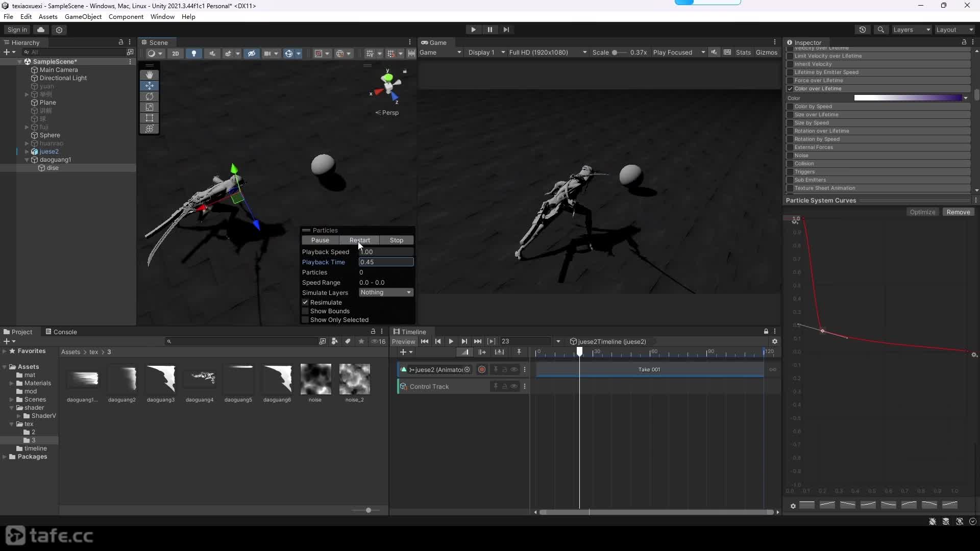Select the Move tool in Scene toolbar
This screenshot has height=551, width=980.
pyautogui.click(x=149, y=85)
